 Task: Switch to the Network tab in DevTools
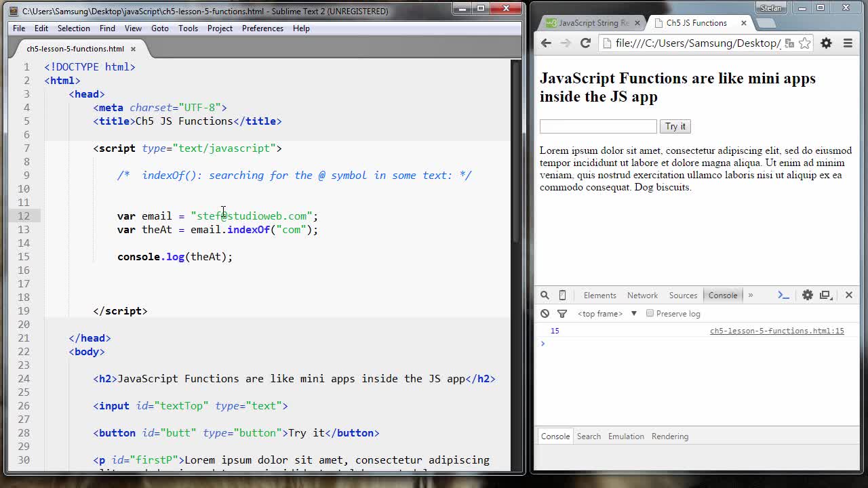(x=642, y=295)
